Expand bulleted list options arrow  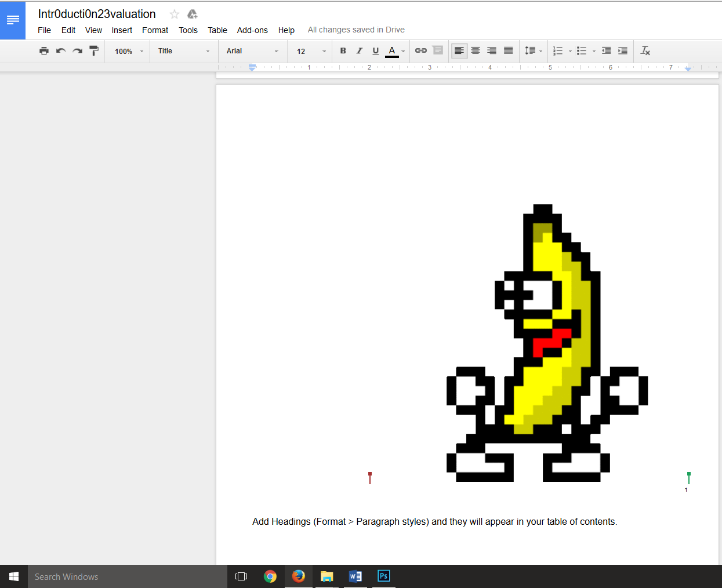(x=594, y=52)
